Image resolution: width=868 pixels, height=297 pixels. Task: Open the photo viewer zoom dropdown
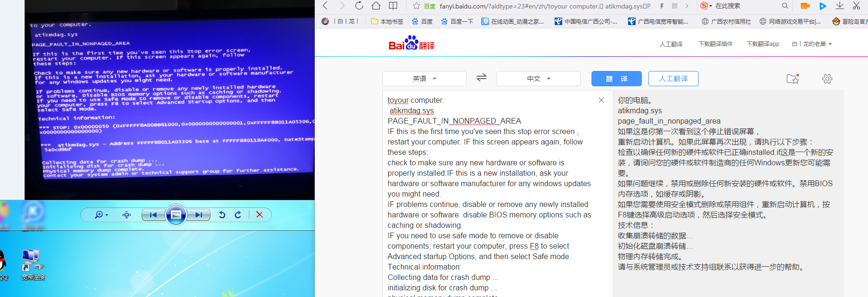click(x=101, y=215)
